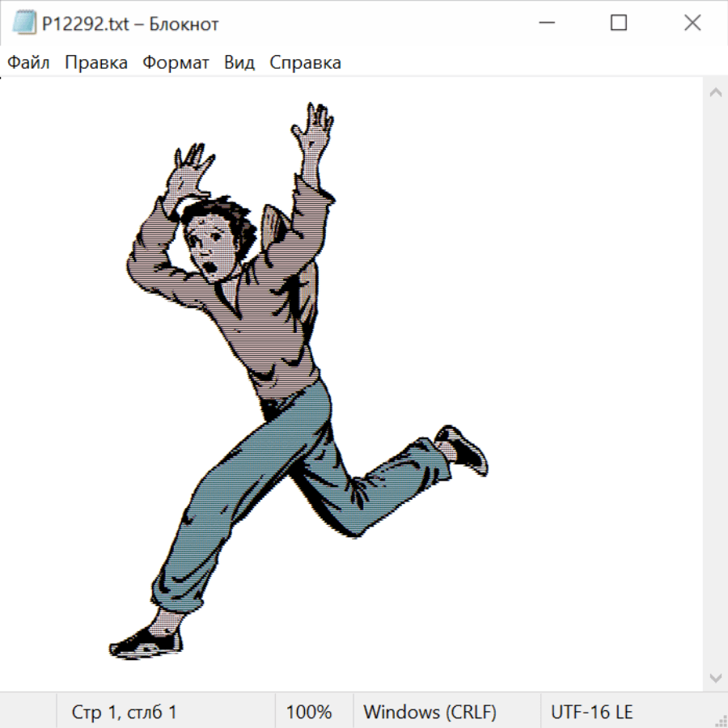Image resolution: width=728 pixels, height=728 pixels.
Task: Open the Правка menu
Action: point(96,63)
